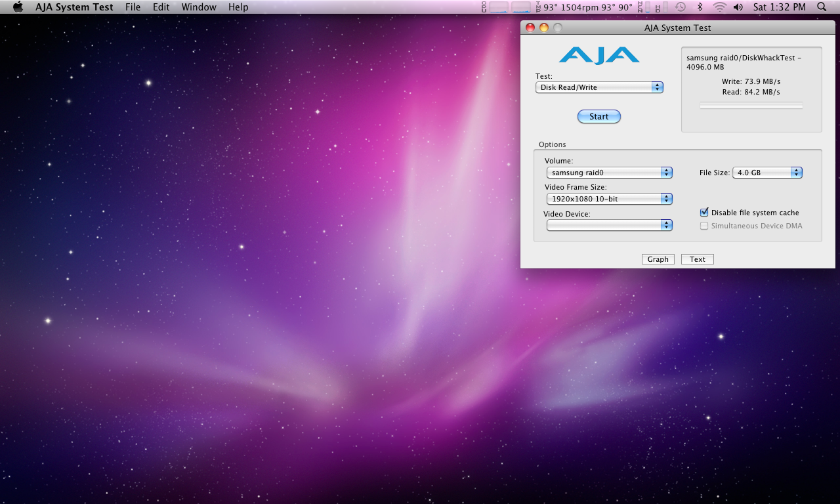The height and width of the screenshot is (504, 840).
Task: Close the AJA System Test window
Action: pyautogui.click(x=530, y=28)
